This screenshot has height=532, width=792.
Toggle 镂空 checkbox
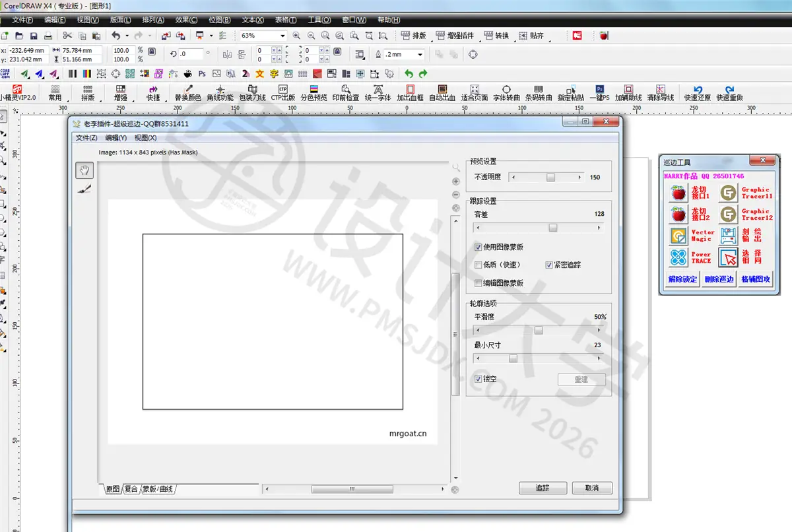(478, 379)
